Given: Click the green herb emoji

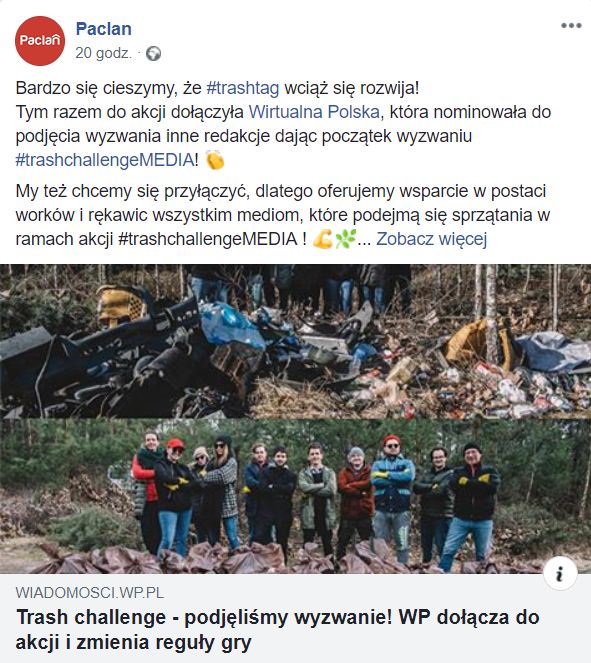Looking at the screenshot, I should click(345, 238).
